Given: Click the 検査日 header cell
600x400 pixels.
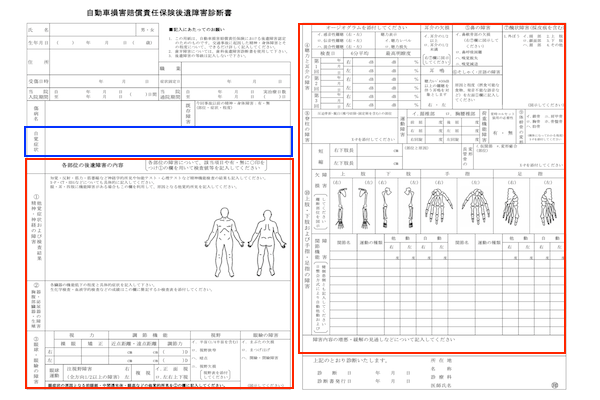Looking at the screenshot, I should click(x=328, y=54).
